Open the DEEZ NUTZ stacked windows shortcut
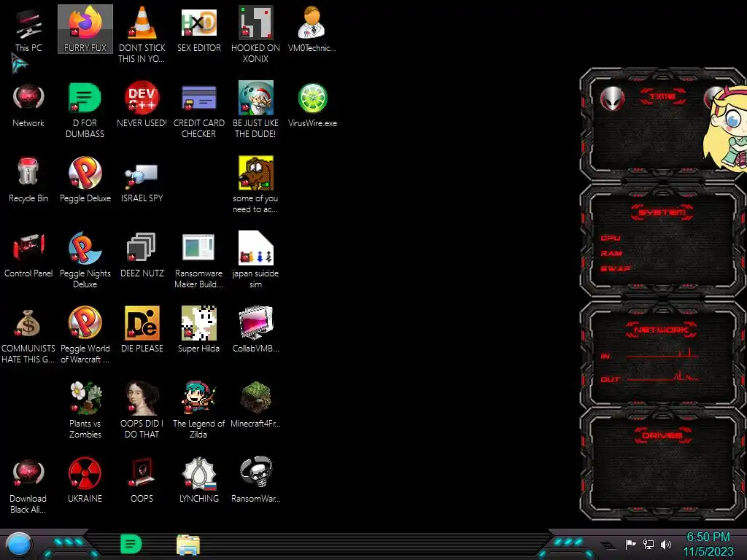 pos(142,255)
